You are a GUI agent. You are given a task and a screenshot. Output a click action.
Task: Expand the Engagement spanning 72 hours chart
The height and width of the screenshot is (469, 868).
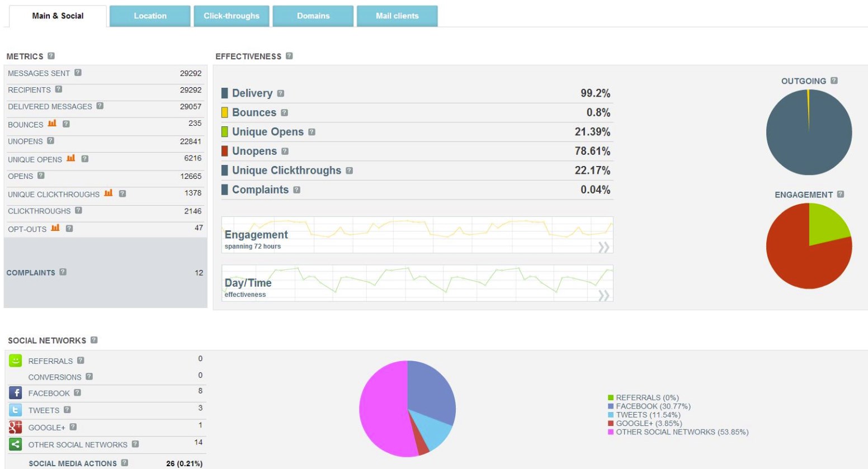[603, 247]
